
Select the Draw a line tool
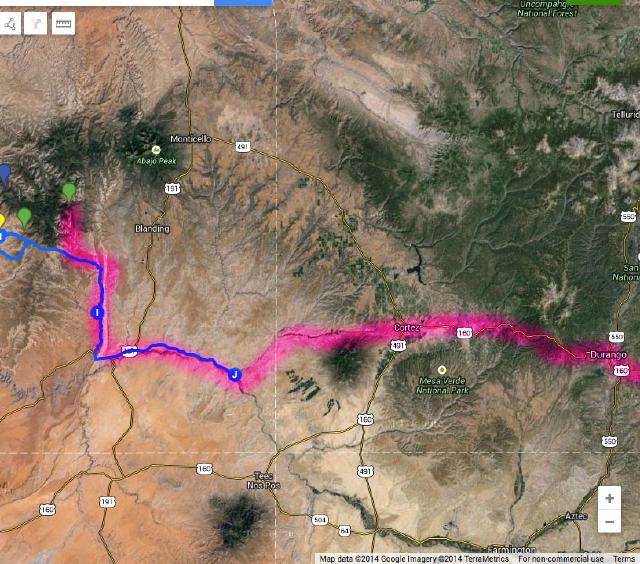pos(9,24)
